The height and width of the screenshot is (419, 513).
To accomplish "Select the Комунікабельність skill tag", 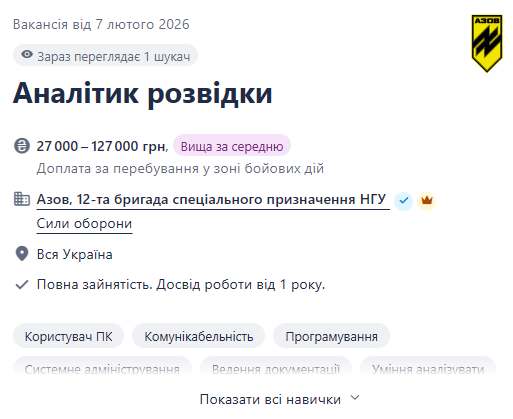I will click(x=198, y=336).
